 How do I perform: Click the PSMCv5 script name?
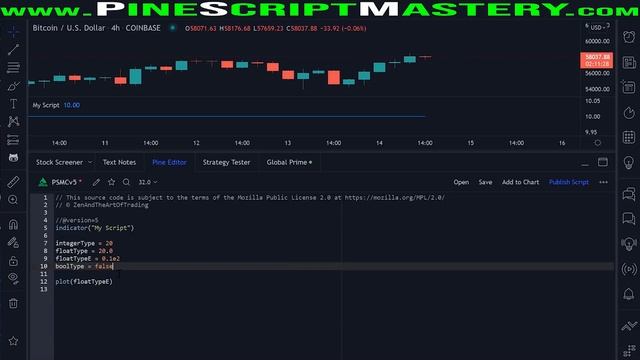click(64, 182)
